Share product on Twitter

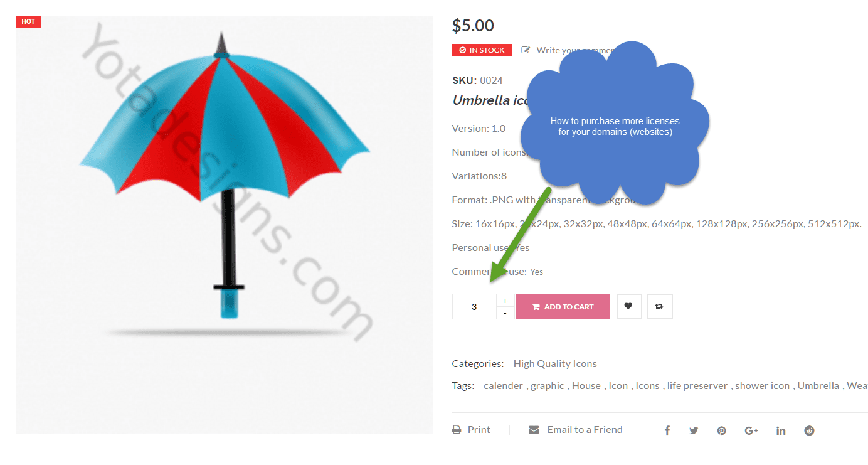[694, 430]
